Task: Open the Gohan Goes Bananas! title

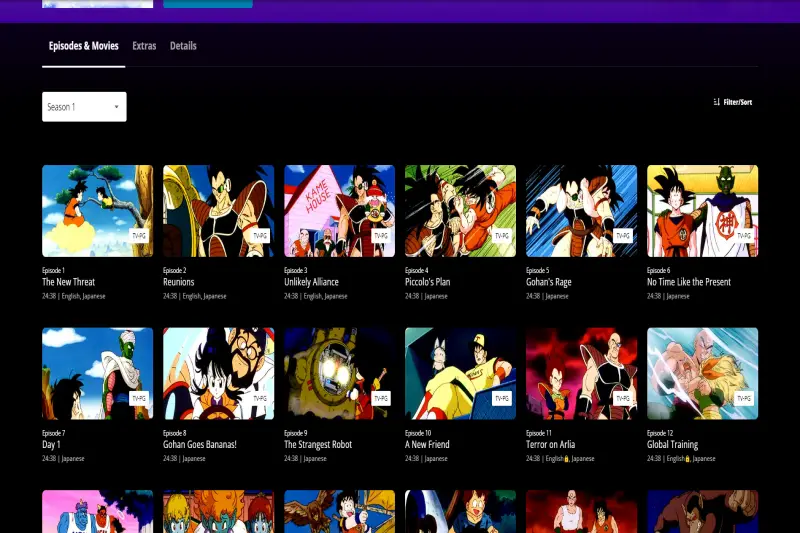Action: [199, 444]
